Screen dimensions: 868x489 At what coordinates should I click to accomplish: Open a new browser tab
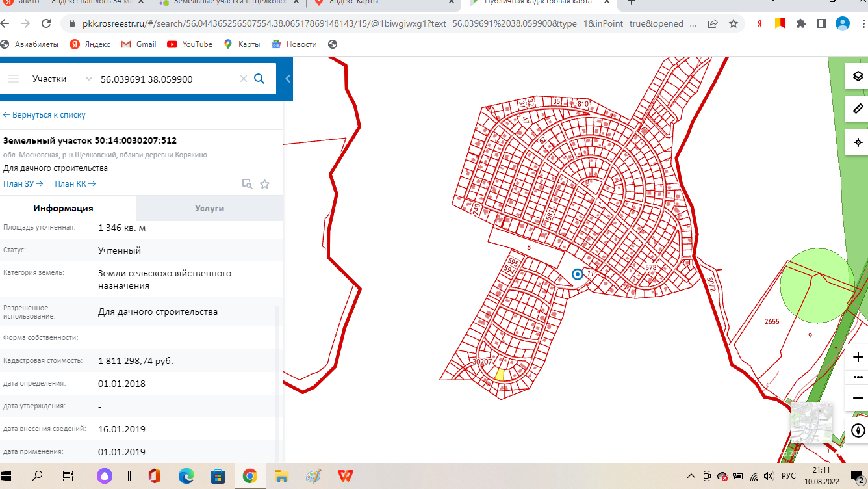click(x=631, y=3)
